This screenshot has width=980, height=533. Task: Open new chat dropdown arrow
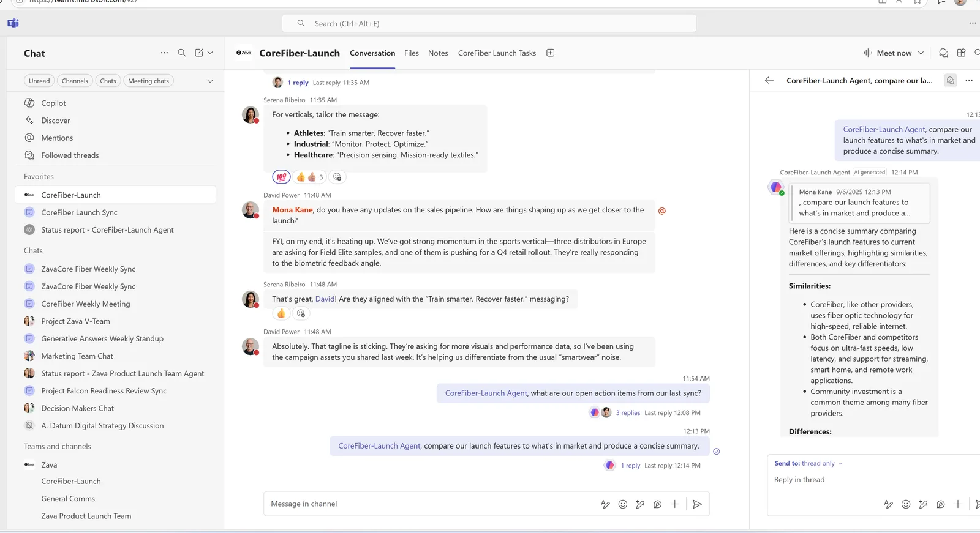coord(210,53)
